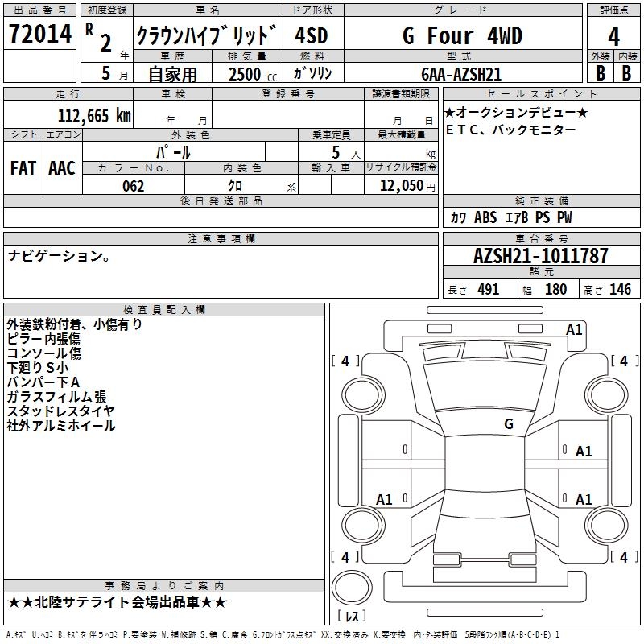This screenshot has width=644, height=644.
Task: Select the damage code legend line at bottom
Action: pyautogui.click(x=283, y=634)
